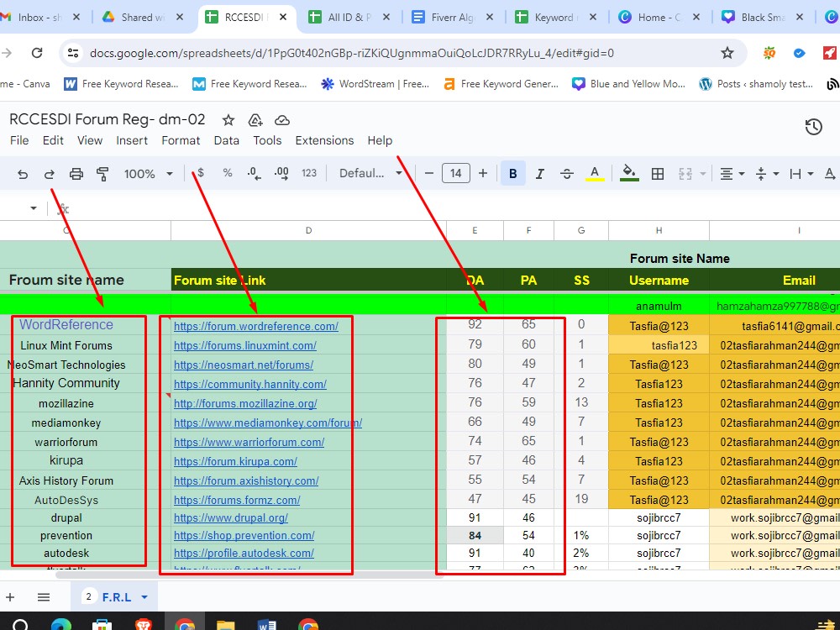Open community.hannity.com link

[x=250, y=384]
